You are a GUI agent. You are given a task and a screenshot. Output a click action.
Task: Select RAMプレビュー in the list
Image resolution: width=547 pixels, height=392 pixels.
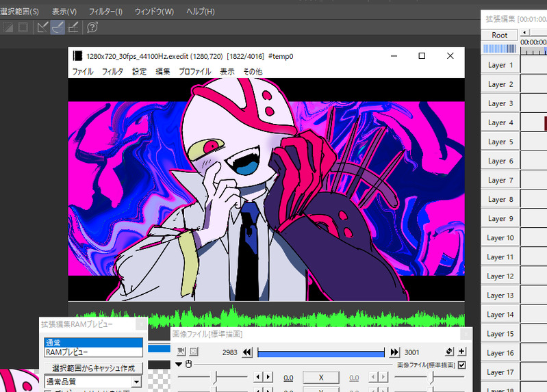[x=94, y=352]
